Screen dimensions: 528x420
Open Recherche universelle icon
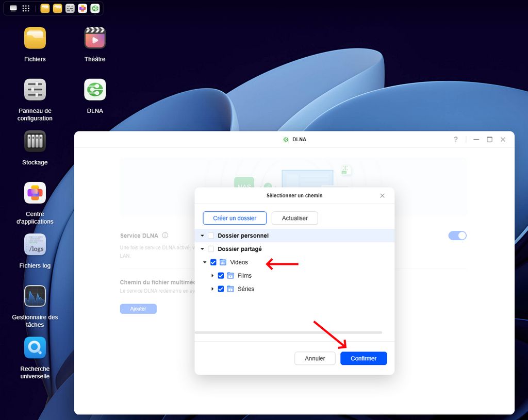(35, 348)
